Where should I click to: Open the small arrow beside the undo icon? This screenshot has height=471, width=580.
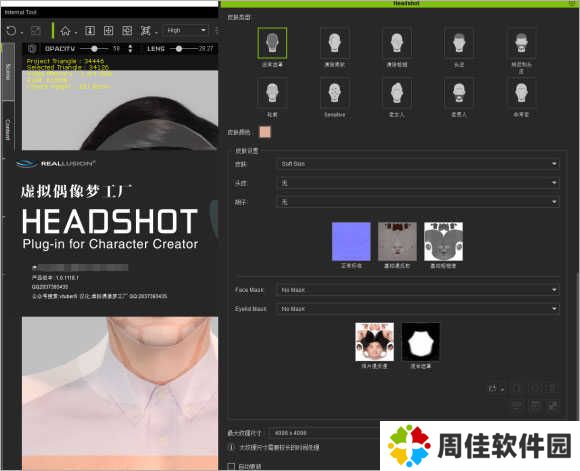pyautogui.click(x=22, y=33)
